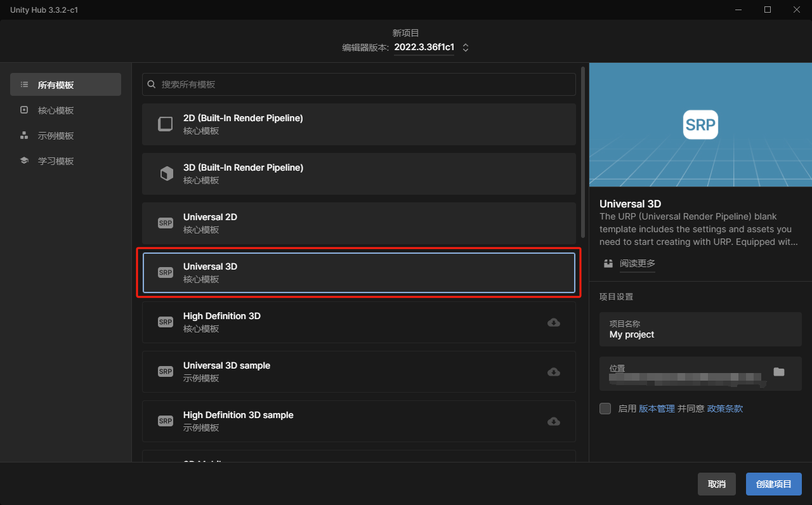Click the 项目设置 heading

[617, 296]
